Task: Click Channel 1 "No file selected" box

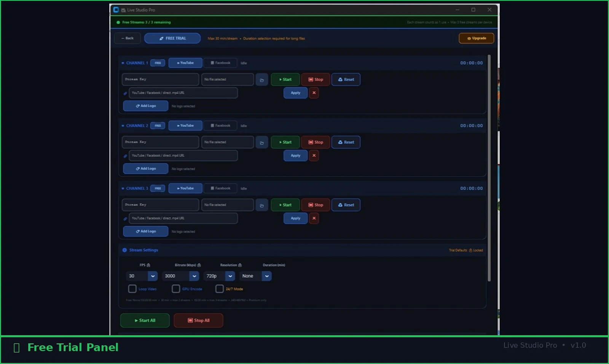Action: pos(228,79)
